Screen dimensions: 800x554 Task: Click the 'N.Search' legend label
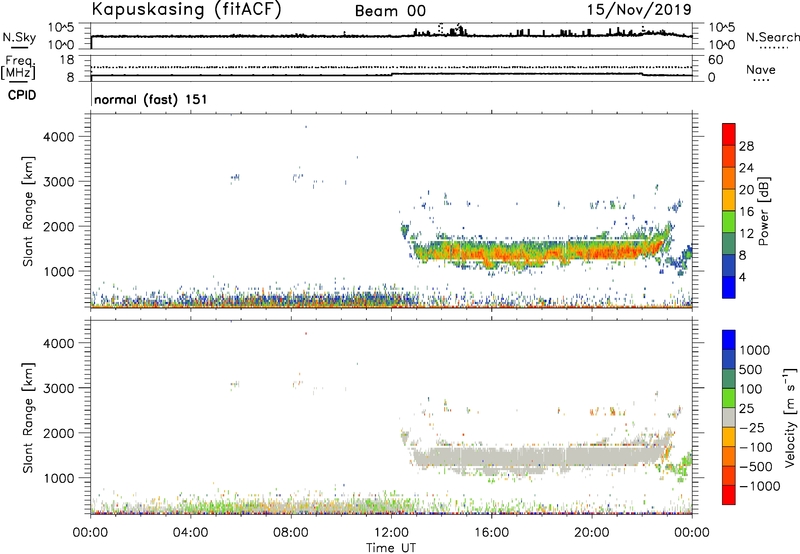pos(772,37)
